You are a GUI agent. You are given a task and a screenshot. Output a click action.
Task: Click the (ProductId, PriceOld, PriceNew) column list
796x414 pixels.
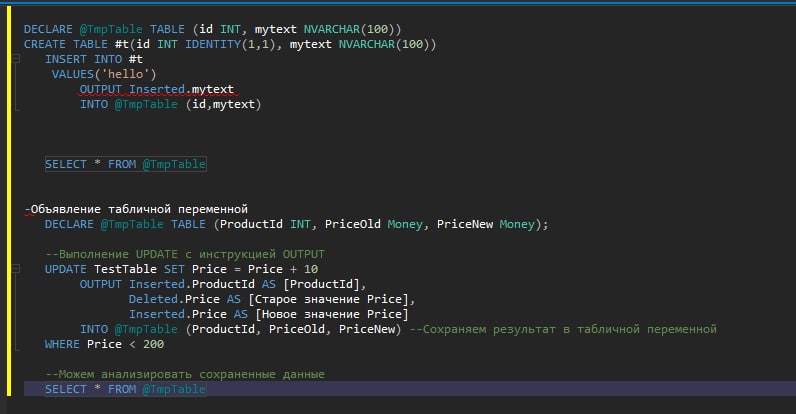(x=293, y=329)
